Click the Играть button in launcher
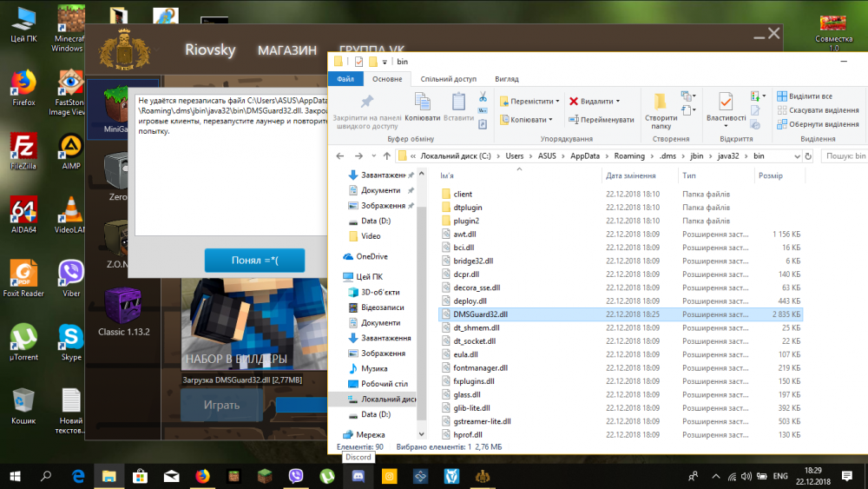 pyautogui.click(x=221, y=405)
